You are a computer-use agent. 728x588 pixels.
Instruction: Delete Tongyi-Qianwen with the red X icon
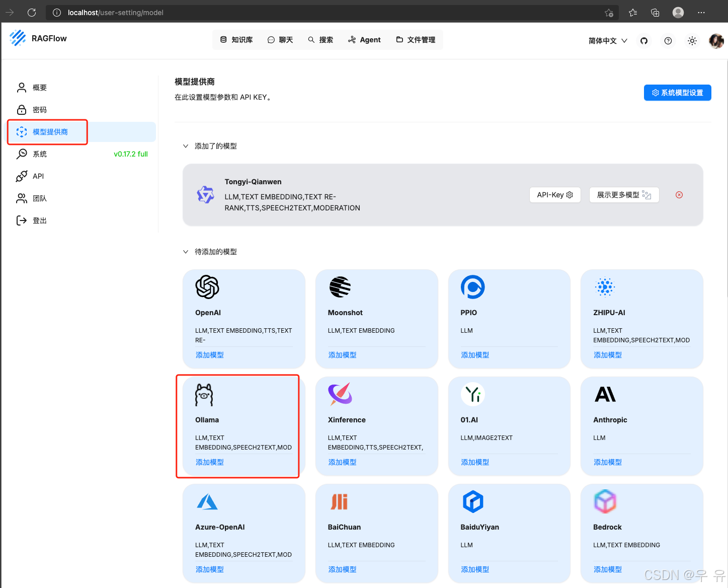pyautogui.click(x=679, y=195)
